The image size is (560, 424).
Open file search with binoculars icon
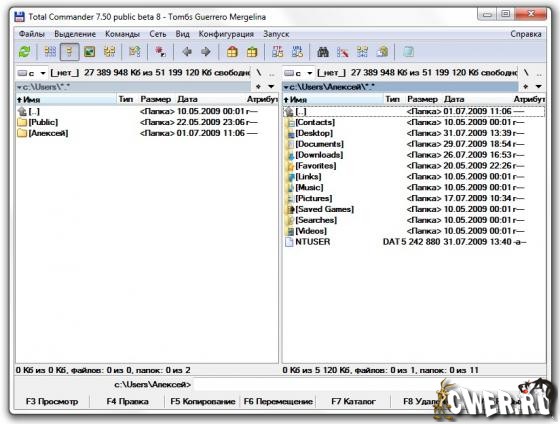pyautogui.click(x=323, y=52)
